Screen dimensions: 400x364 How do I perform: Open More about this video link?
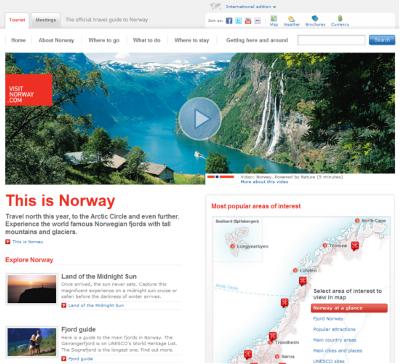pyautogui.click(x=264, y=182)
